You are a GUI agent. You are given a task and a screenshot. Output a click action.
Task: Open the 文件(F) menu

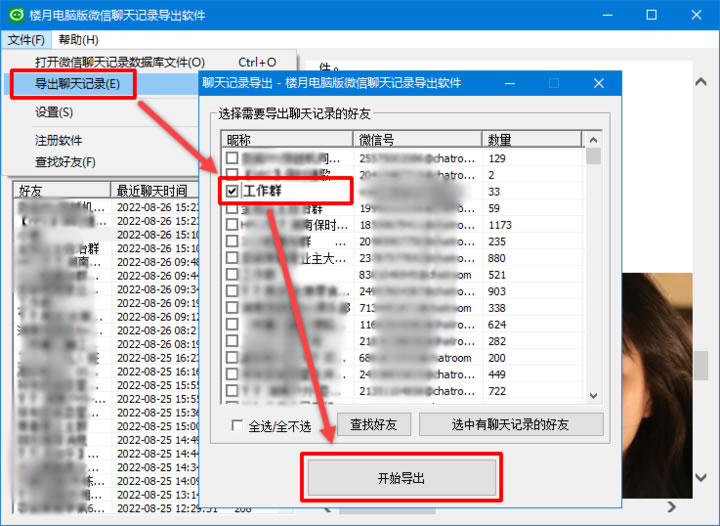26,40
